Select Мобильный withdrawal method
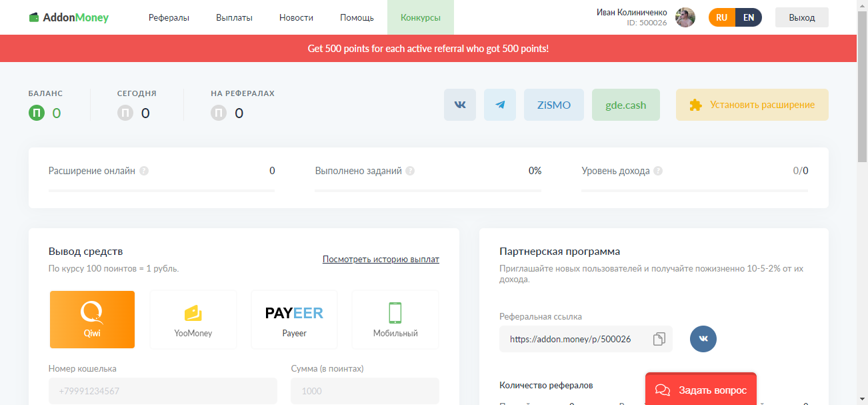Image resolution: width=868 pixels, height=405 pixels. [x=395, y=320]
